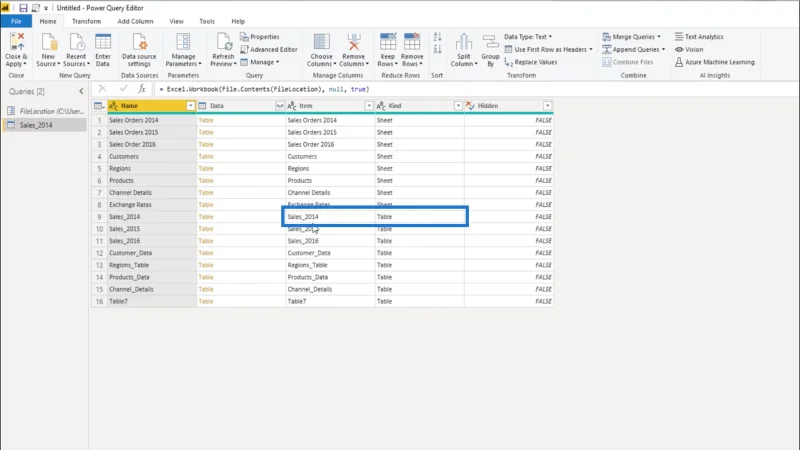Click the Hidden column type icon
The height and width of the screenshot is (450, 800).
point(470,106)
